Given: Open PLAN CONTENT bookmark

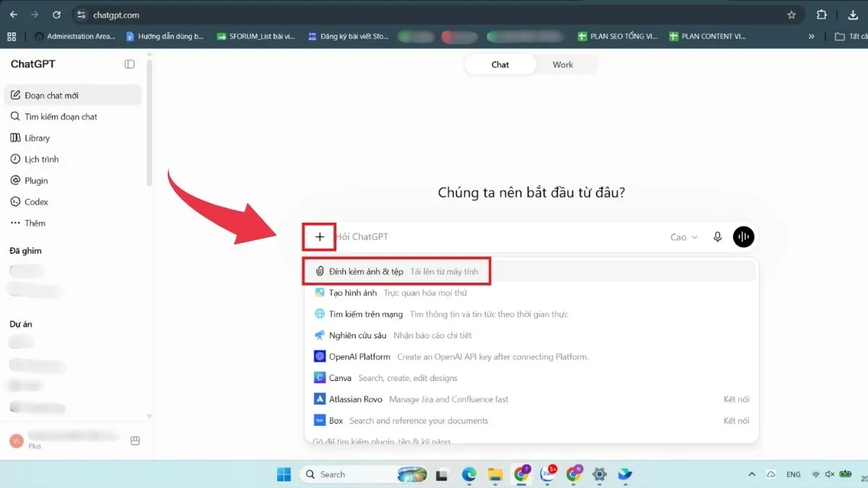Looking at the screenshot, I should coord(708,36).
